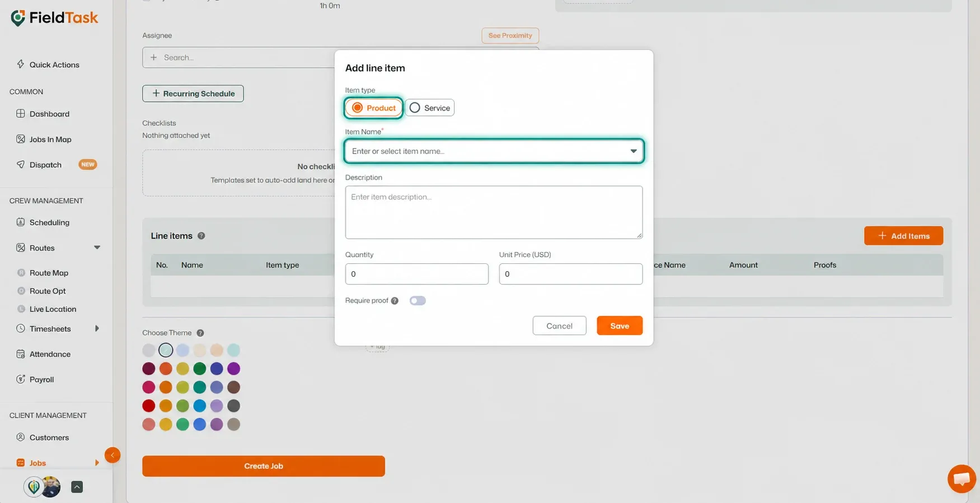Click Cancel in Add line item dialog
This screenshot has height=503, width=980.
click(x=559, y=325)
